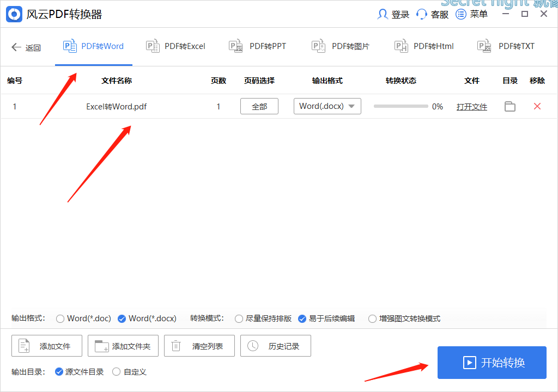Click the conversion progress bar at 0%

(401, 106)
